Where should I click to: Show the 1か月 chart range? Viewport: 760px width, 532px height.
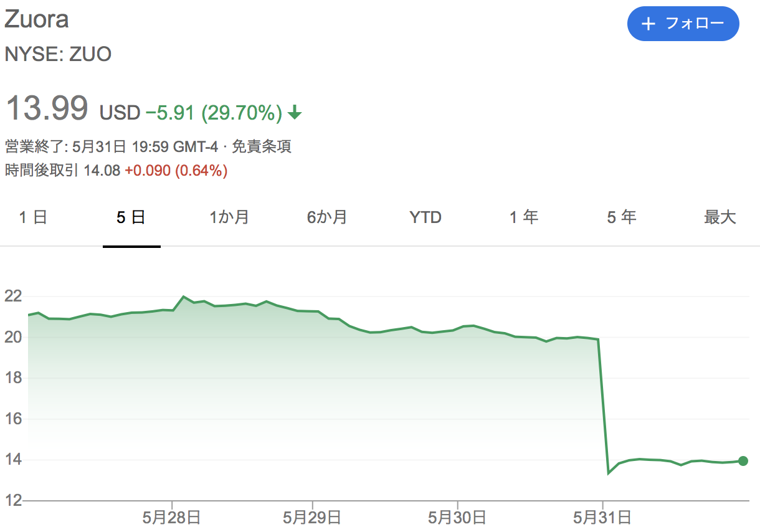(229, 217)
